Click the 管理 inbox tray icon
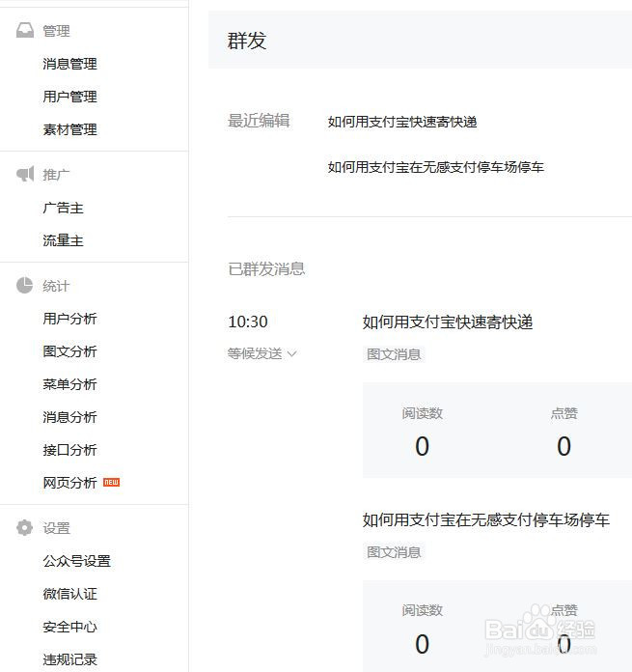The height and width of the screenshot is (672, 632). click(x=25, y=31)
